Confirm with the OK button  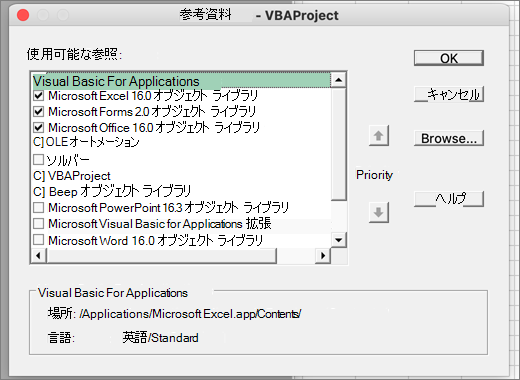point(449,58)
